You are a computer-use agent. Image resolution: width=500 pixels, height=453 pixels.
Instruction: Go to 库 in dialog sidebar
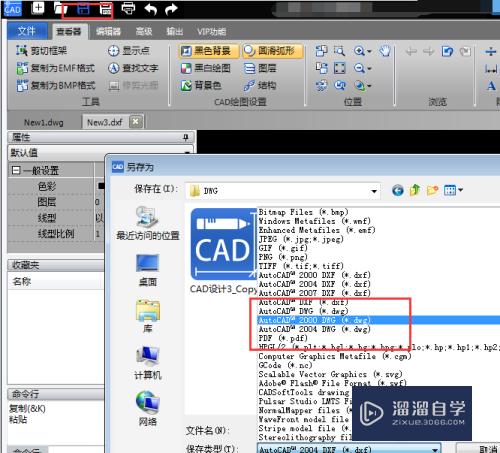pos(148,316)
